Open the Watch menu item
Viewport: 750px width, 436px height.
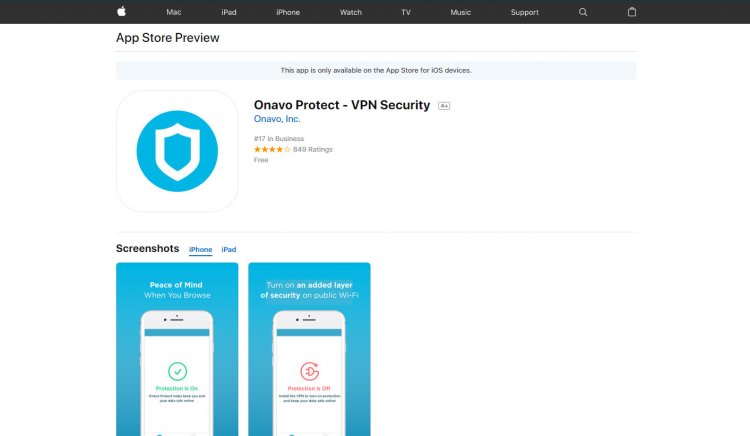click(351, 12)
